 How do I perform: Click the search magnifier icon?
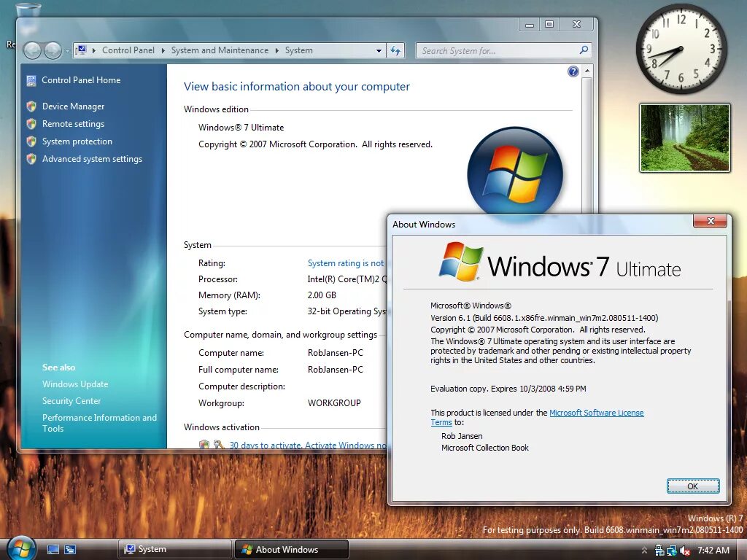(584, 50)
